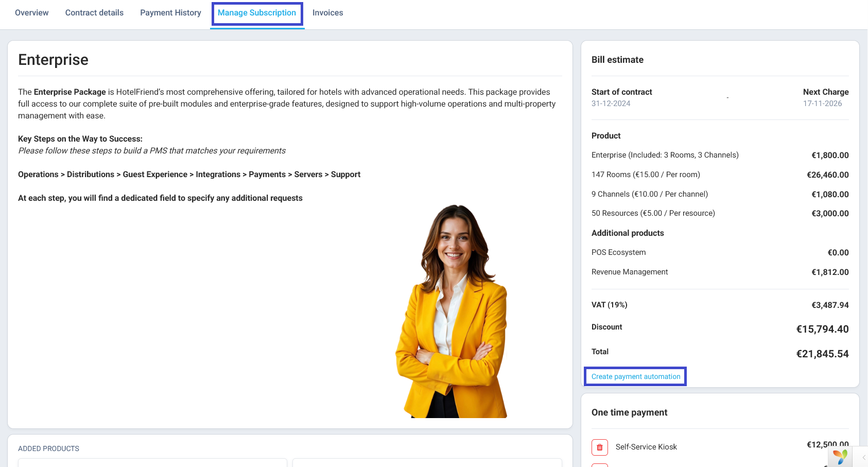The width and height of the screenshot is (868, 467).
Task: Switch to the Contract details tab
Action: [94, 13]
